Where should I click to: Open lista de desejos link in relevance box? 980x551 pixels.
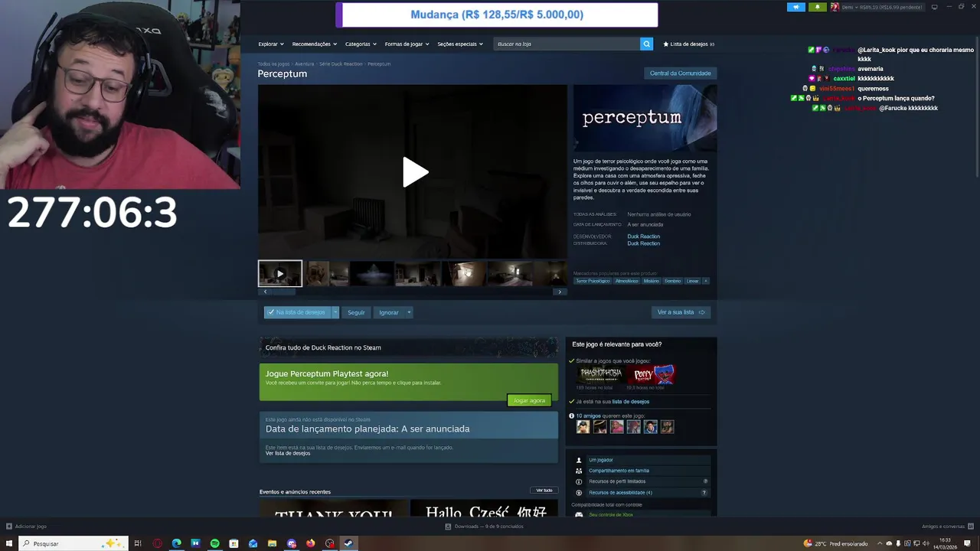[630, 402]
